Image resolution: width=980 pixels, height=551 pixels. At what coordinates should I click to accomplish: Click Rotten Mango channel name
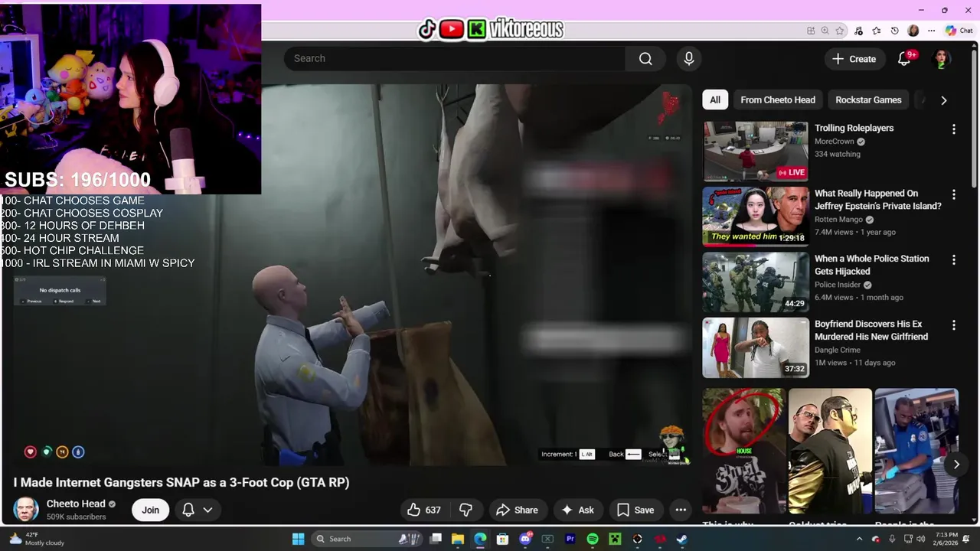pyautogui.click(x=838, y=220)
